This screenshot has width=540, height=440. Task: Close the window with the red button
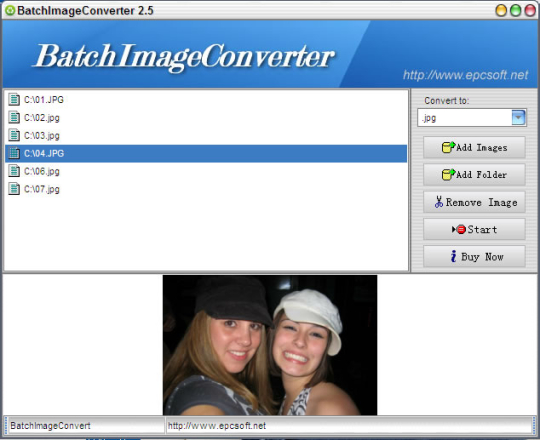pos(530,11)
